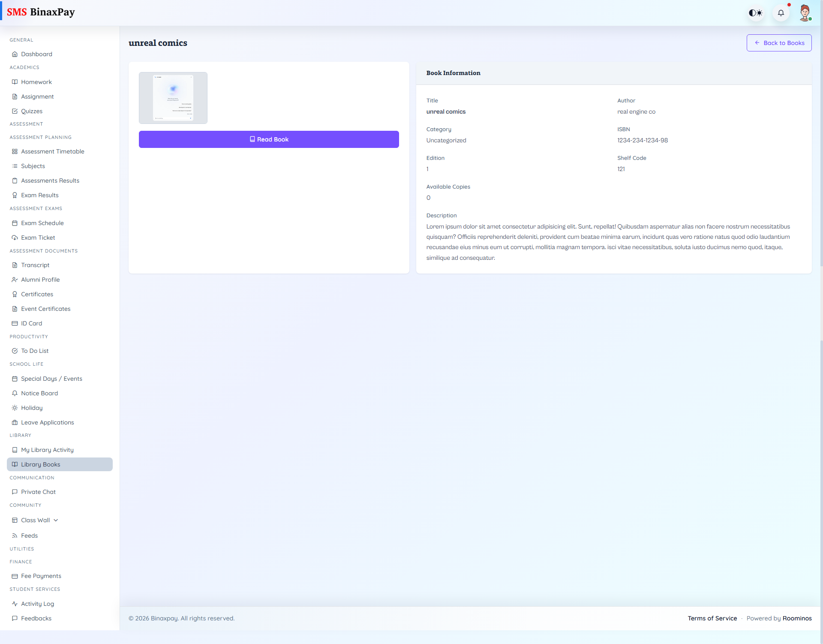Click the Back to Books button
Screen dimensions: 823x644
pos(779,43)
